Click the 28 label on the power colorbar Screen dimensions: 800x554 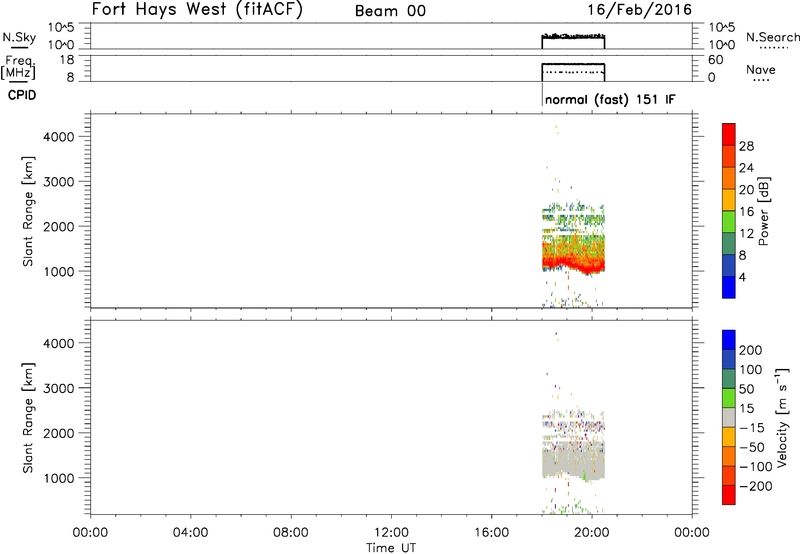[x=746, y=146]
